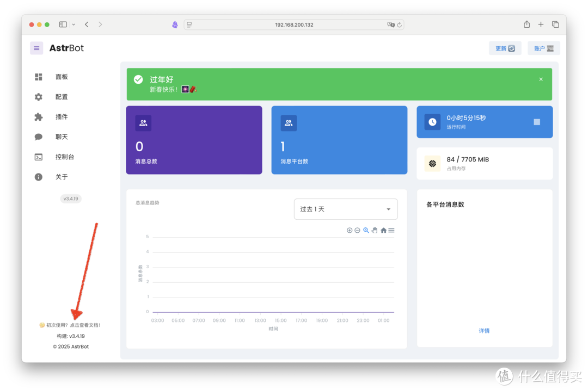This screenshot has width=588, height=391.
Task: Toggle the sidebar with the hamburger menu icon
Action: click(36, 48)
